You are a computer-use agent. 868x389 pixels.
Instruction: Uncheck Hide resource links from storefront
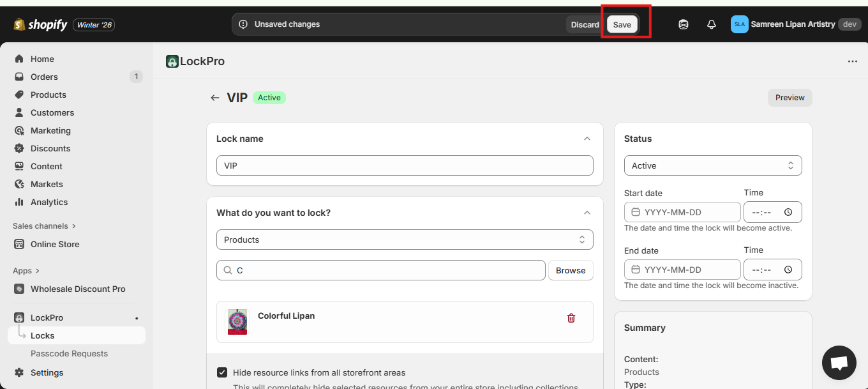pyautogui.click(x=222, y=372)
